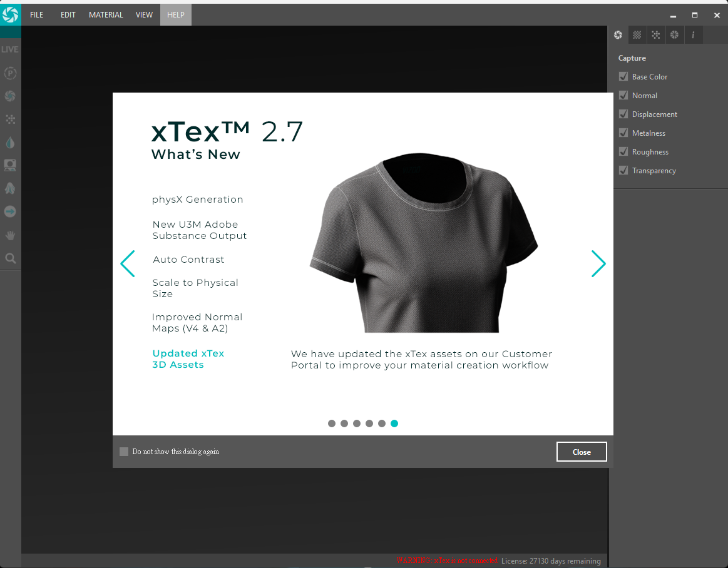
Task: Select the circled P sidebar icon
Action: (x=10, y=73)
